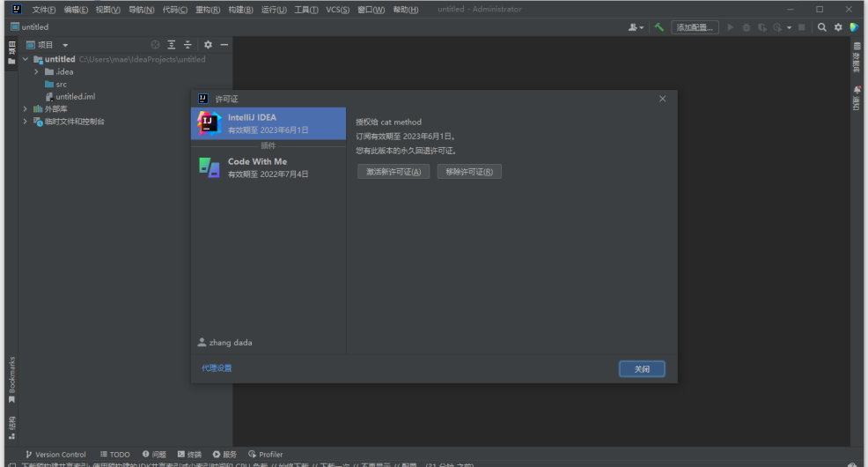
Task: Open the VCS menu
Action: click(x=338, y=10)
